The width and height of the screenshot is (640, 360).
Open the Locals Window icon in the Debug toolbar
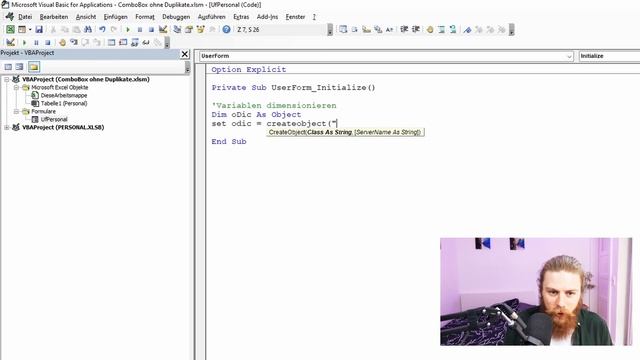(111, 42)
